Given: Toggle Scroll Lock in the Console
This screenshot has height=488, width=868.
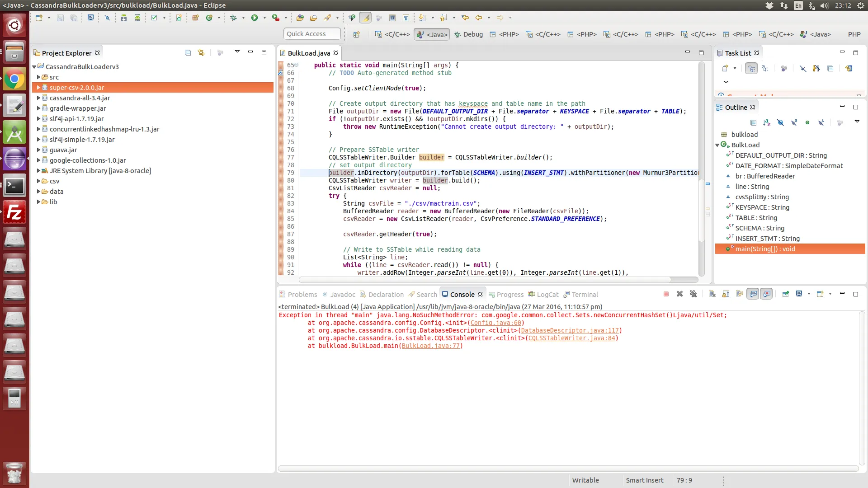Looking at the screenshot, I should [726, 294].
